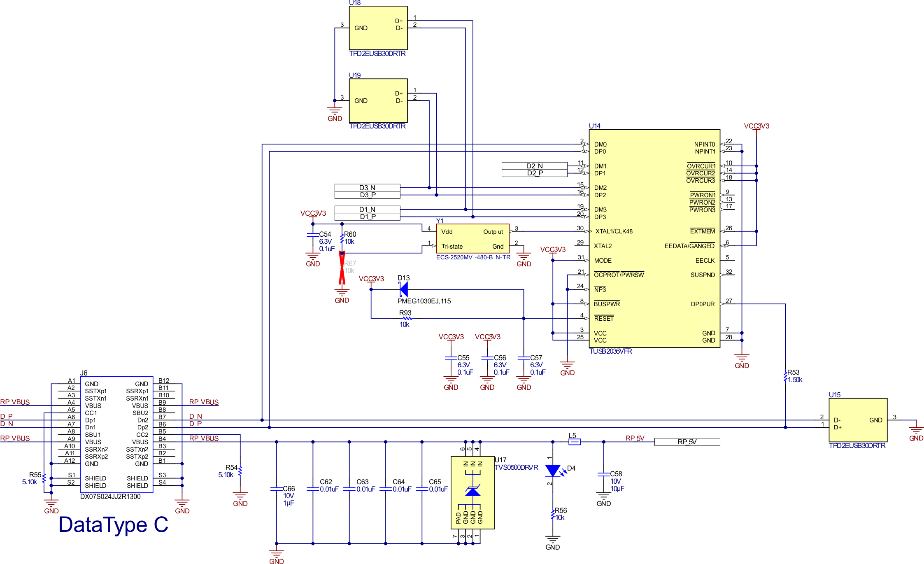This screenshot has width=924, height=564.
Task: Click the XTAL1/CLK48 pin name
Action: point(614,231)
